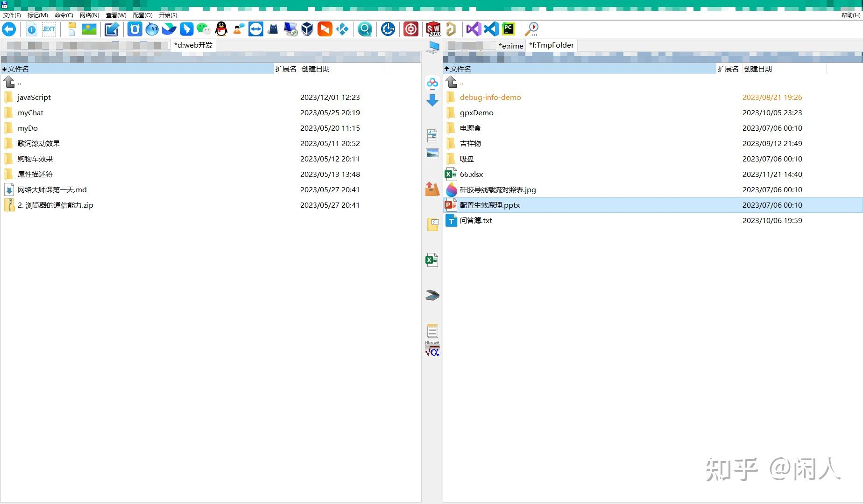Click the yellow sticky notes icon

pos(433,224)
